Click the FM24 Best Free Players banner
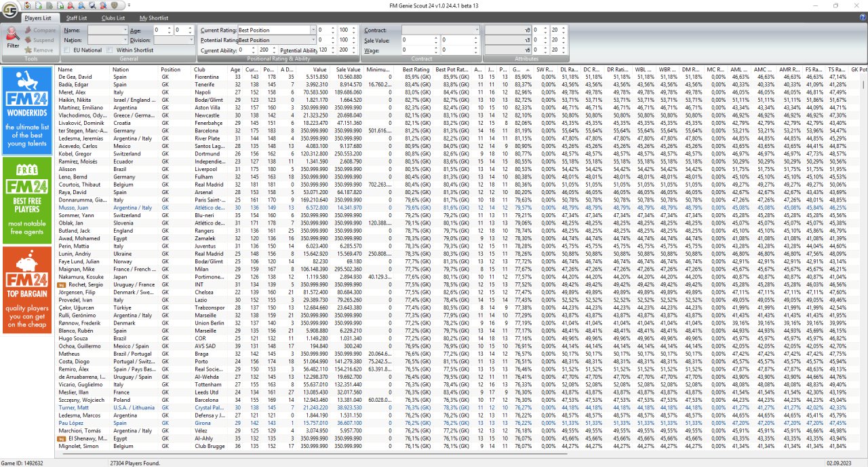The width and height of the screenshot is (868, 467). (27, 200)
